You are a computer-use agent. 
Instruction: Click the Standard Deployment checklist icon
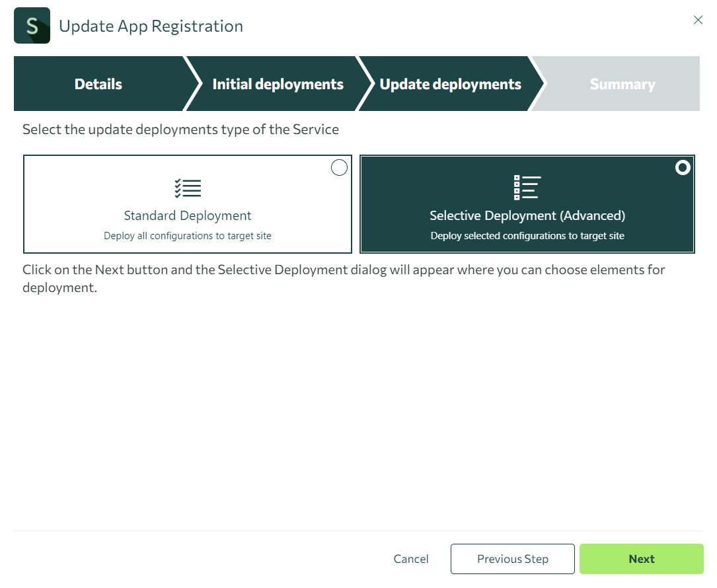(187, 188)
